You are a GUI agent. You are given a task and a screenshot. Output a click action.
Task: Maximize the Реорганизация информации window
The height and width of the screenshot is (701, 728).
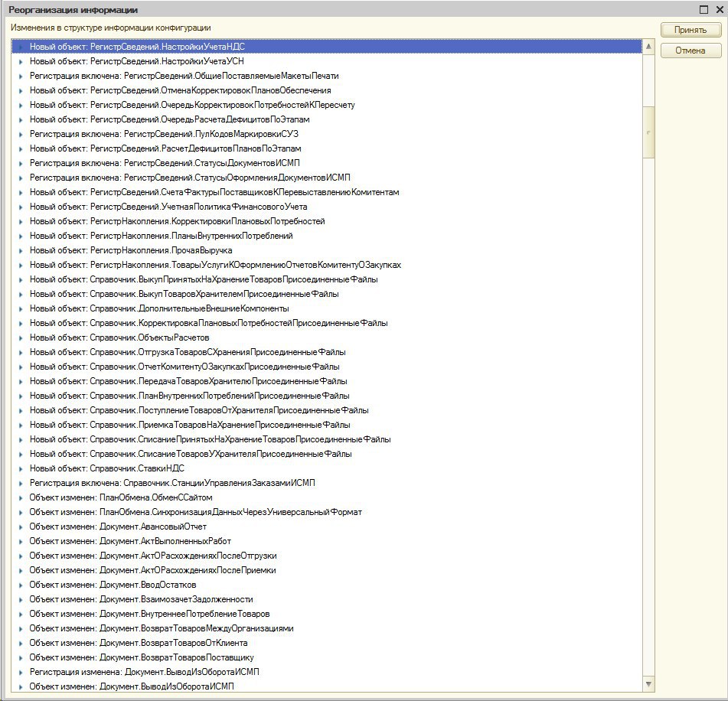[704, 9]
